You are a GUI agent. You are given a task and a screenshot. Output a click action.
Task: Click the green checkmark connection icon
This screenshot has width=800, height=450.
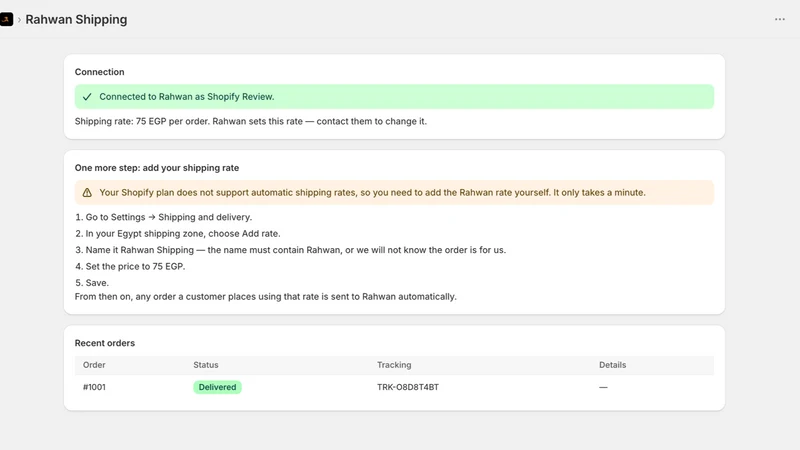click(87, 96)
